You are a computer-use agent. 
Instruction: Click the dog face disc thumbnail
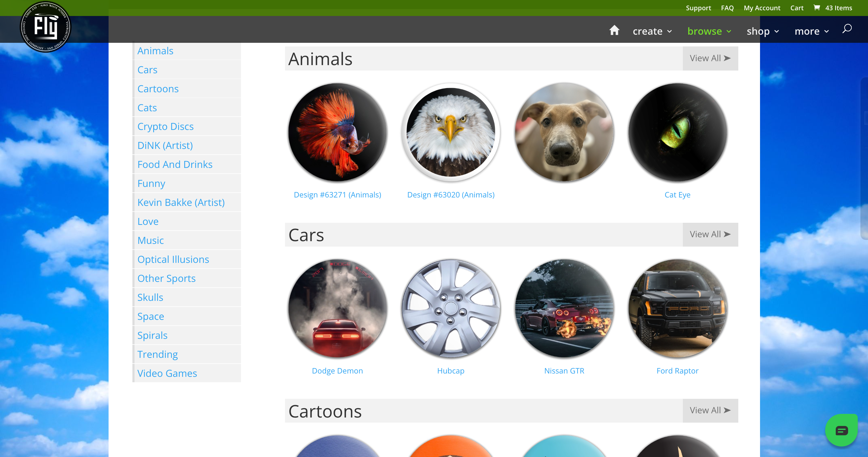click(564, 132)
